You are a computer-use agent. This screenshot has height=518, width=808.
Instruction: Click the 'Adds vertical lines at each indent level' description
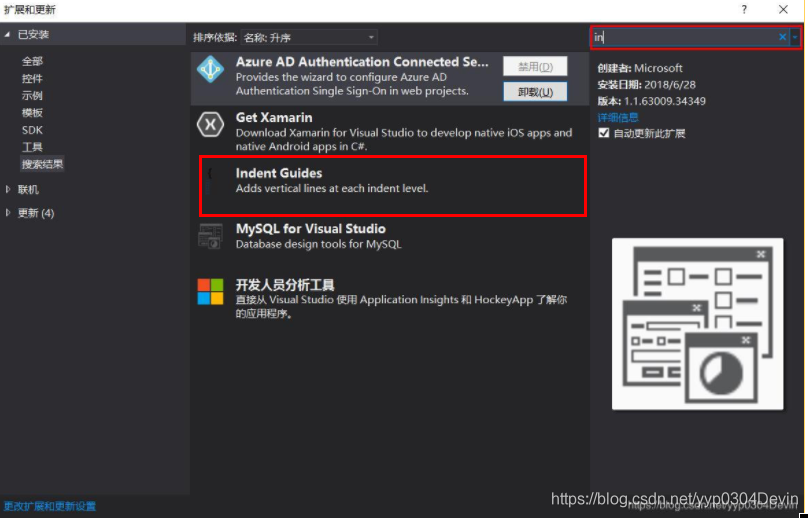click(332, 189)
